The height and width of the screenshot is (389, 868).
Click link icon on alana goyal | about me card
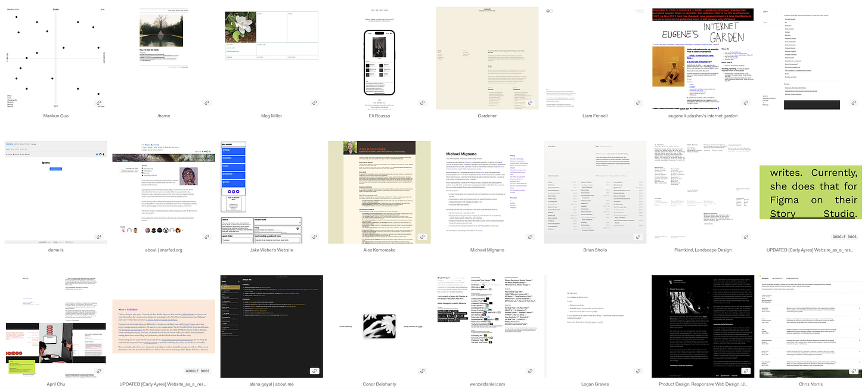[315, 371]
